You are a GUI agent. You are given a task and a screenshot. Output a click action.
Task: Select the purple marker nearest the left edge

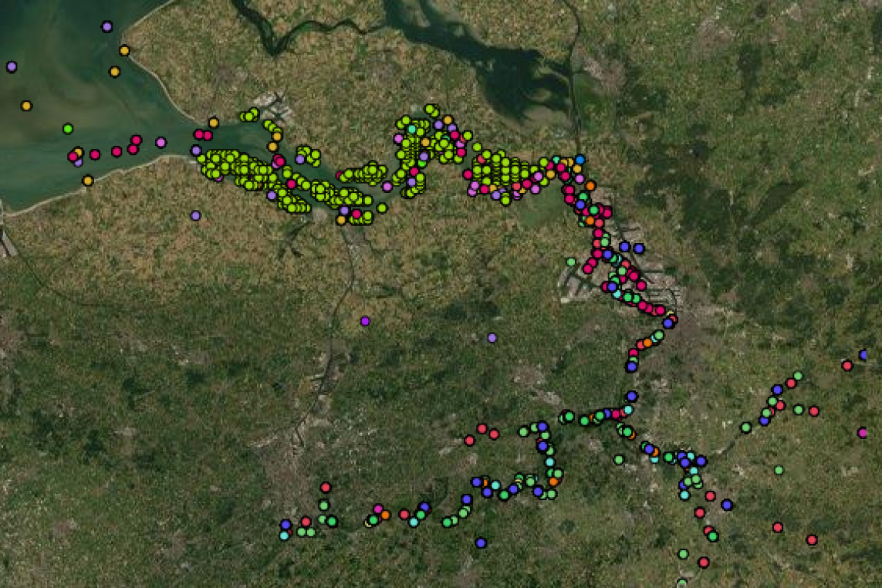pyautogui.click(x=12, y=67)
